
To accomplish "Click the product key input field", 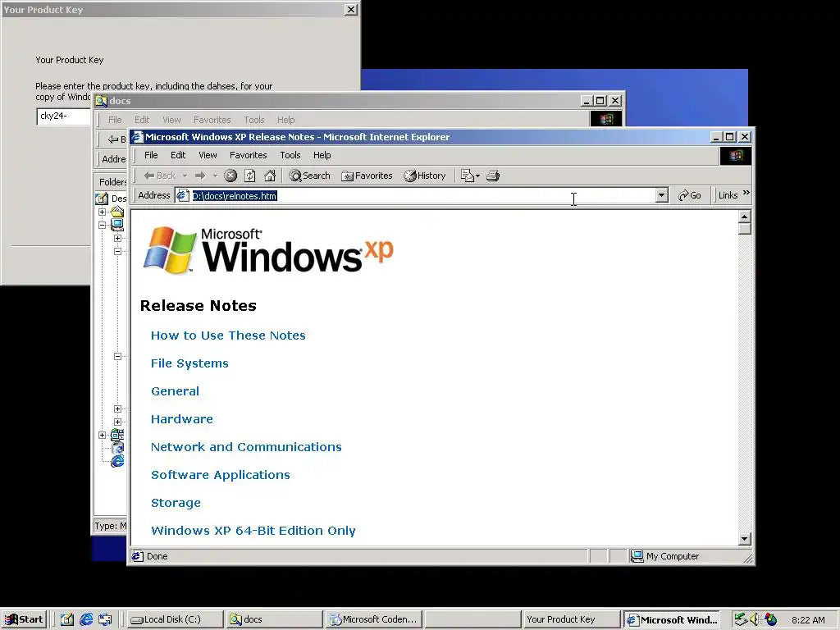I will (x=64, y=116).
